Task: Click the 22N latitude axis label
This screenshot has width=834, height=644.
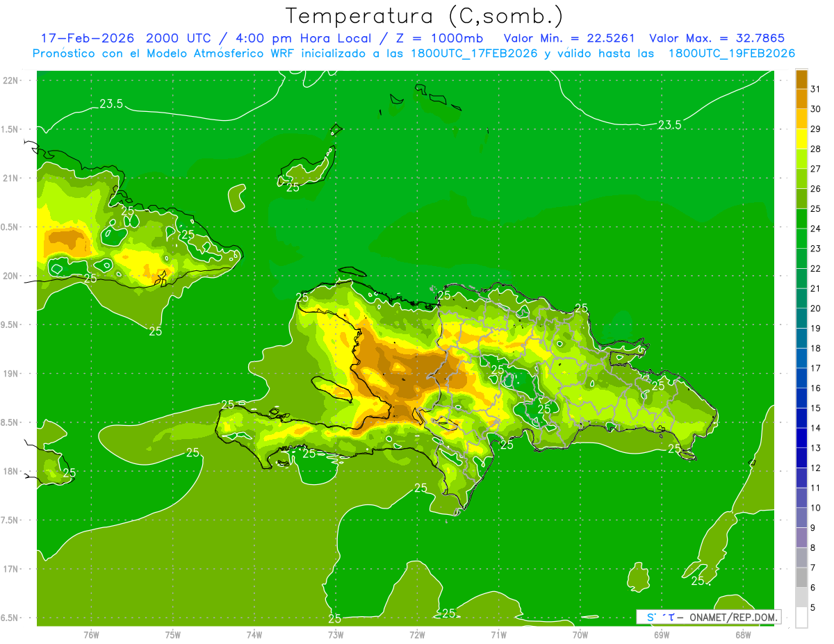Action: (x=12, y=81)
